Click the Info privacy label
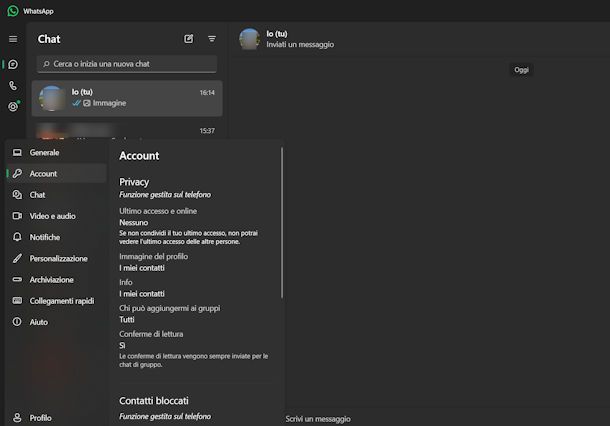 (x=126, y=282)
